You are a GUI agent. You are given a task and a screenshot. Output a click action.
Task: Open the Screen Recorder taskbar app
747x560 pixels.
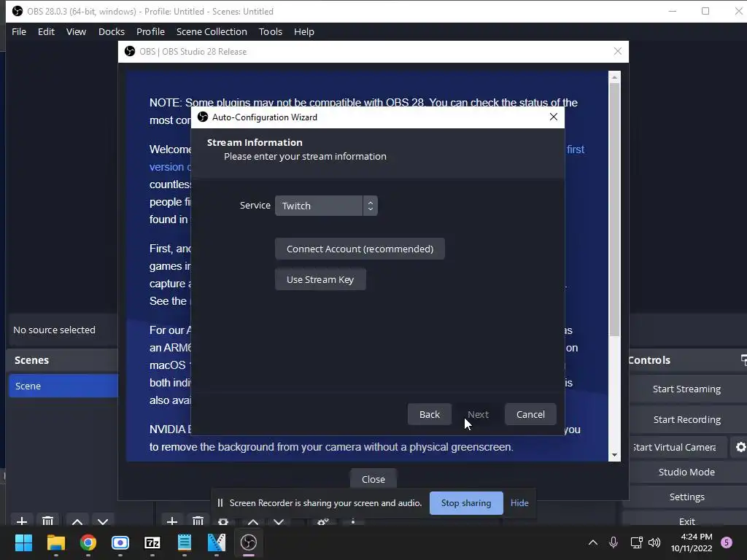(x=120, y=542)
